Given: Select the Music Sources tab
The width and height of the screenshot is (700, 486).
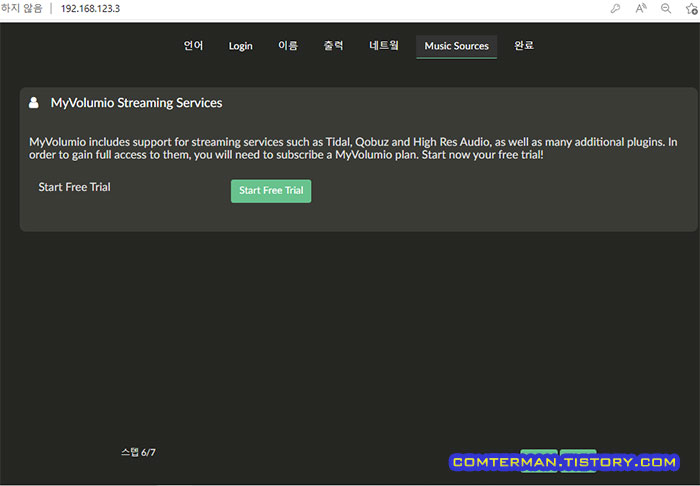Looking at the screenshot, I should [x=456, y=46].
